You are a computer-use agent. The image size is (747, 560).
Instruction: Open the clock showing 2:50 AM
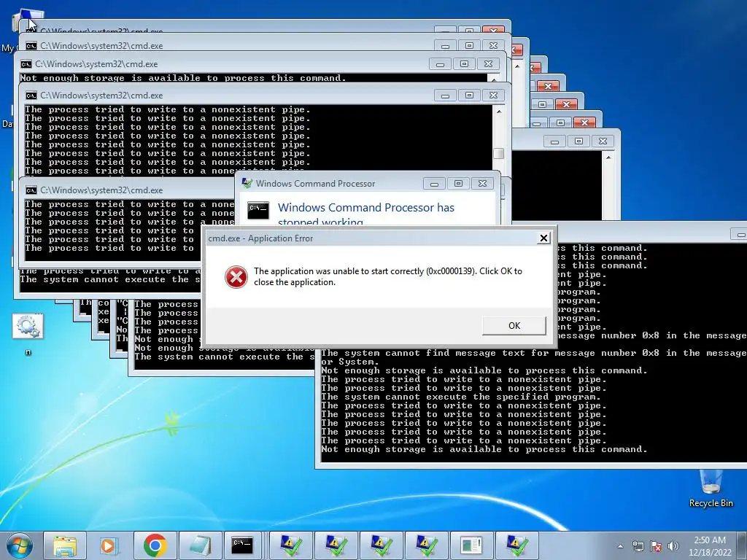click(709, 546)
